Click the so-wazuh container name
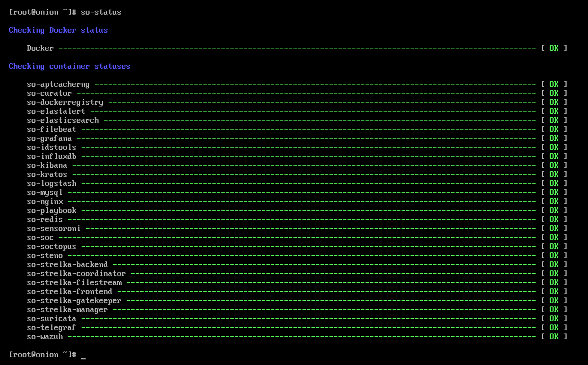This screenshot has height=365, width=588. pos(44,336)
